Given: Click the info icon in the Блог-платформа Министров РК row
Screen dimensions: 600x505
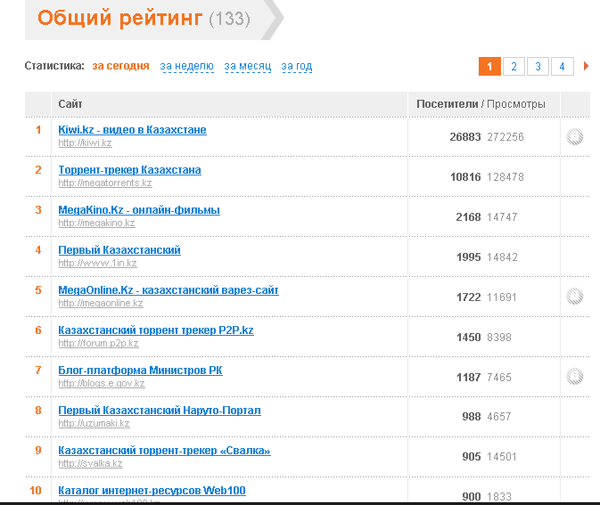Looking at the screenshot, I should [x=574, y=376].
